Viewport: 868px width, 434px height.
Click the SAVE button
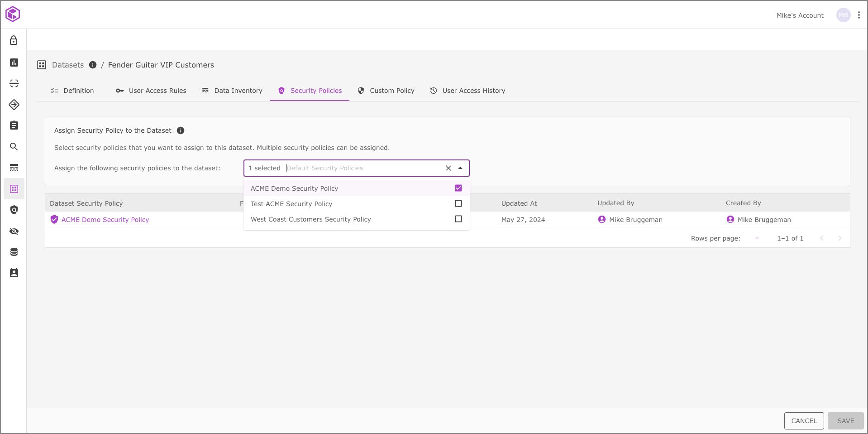[845, 421]
